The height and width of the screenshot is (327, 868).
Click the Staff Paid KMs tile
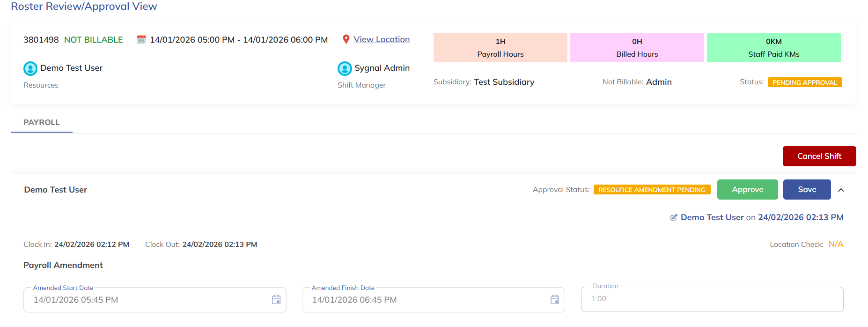tap(773, 48)
